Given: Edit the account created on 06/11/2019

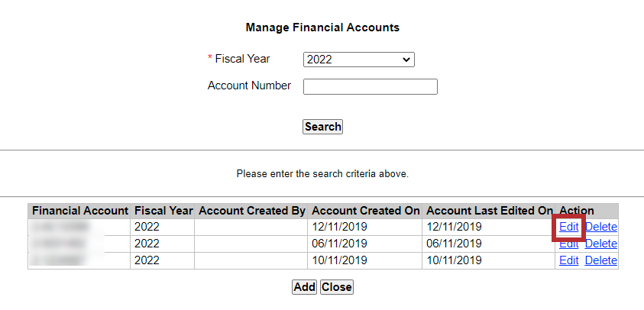Looking at the screenshot, I should (568, 244).
